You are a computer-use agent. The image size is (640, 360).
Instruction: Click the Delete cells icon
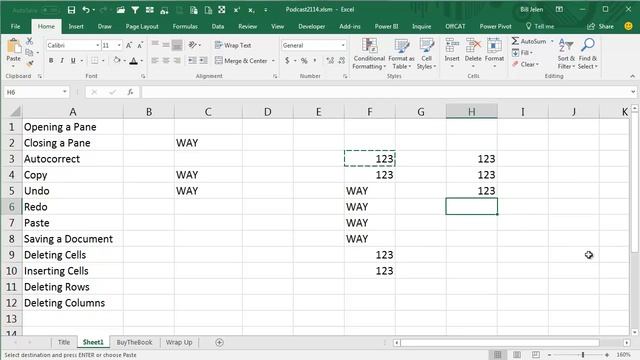pyautogui.click(x=473, y=46)
